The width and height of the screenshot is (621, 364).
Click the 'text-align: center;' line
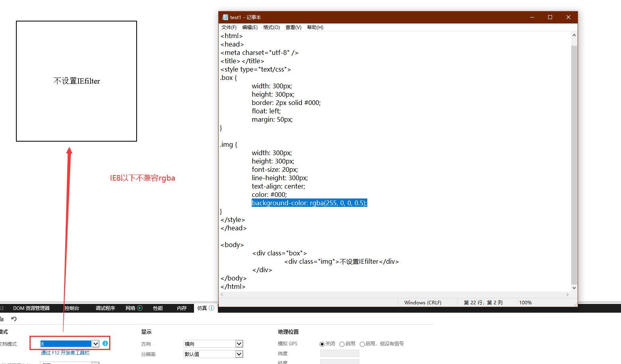(x=278, y=186)
